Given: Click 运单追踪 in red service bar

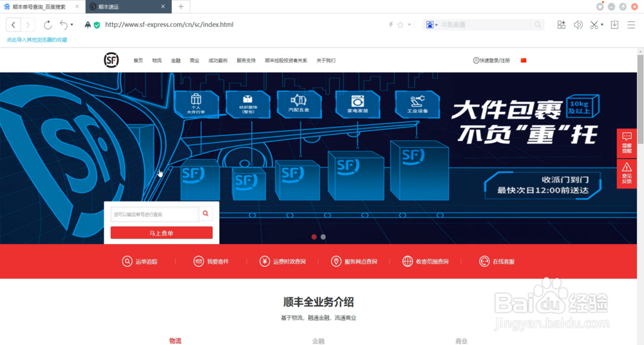Looking at the screenshot, I should coord(140,261).
